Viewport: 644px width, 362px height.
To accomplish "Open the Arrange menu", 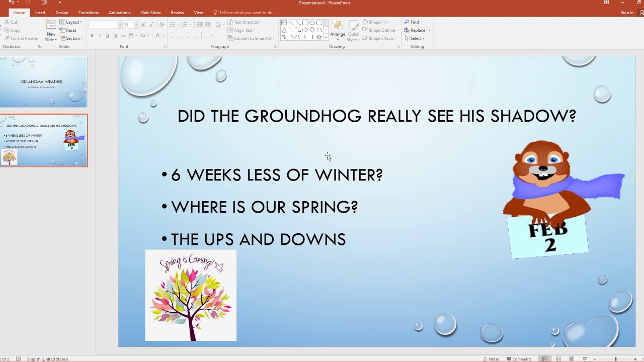I will coord(338,30).
